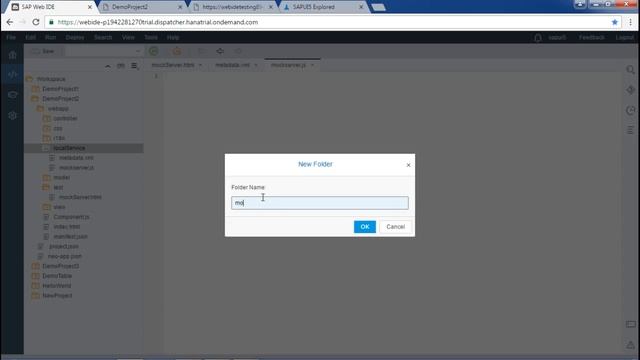This screenshot has width=640, height=360.
Task: Open the Deploy menu
Action: coord(75,37)
